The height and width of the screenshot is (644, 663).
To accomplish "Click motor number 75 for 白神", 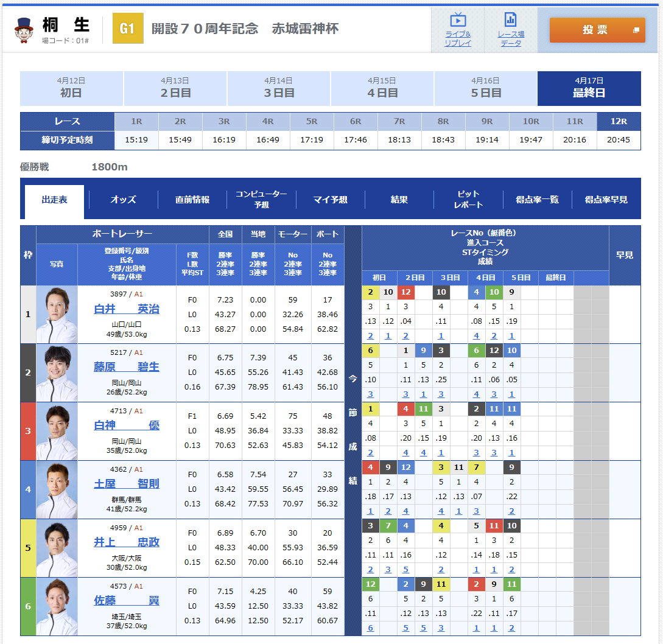I will (x=293, y=416).
